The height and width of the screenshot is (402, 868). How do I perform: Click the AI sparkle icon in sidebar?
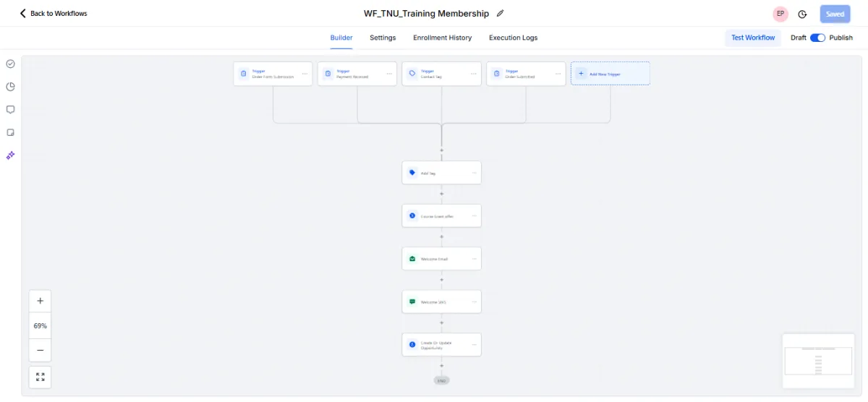point(11,155)
